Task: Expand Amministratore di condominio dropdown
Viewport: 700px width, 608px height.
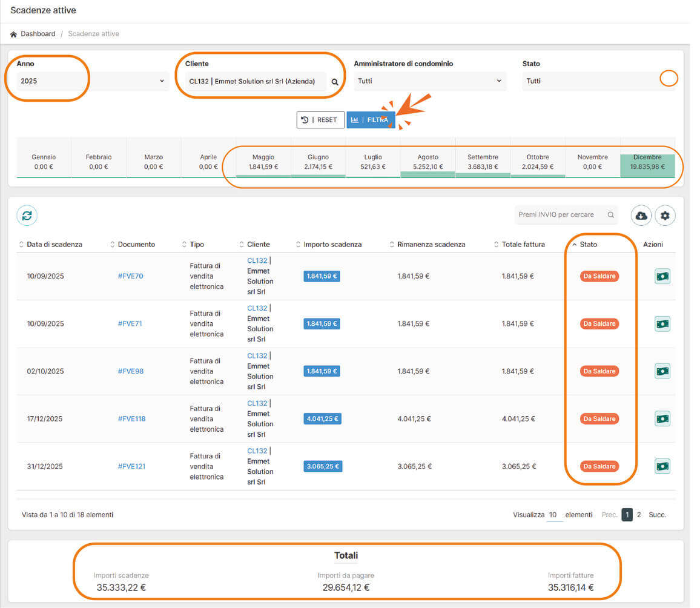Action: [x=431, y=81]
